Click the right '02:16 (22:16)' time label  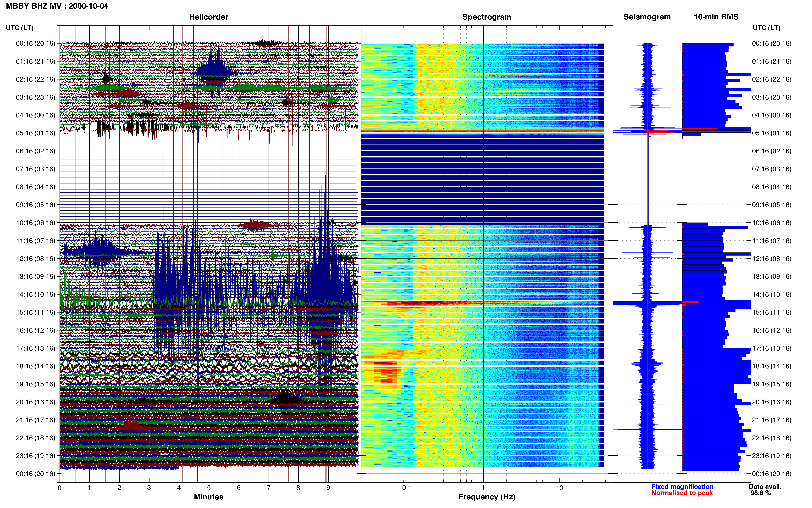click(772, 79)
